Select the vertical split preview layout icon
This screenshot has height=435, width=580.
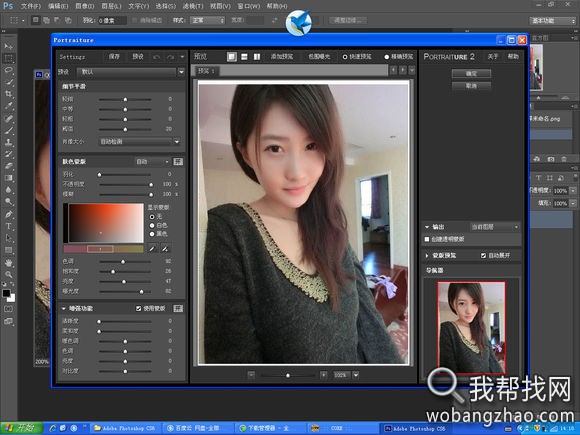257,57
